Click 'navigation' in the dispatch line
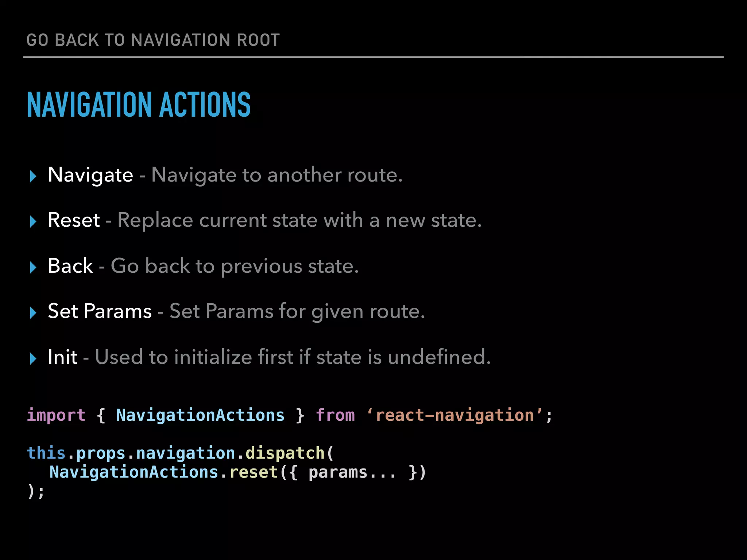 186,454
